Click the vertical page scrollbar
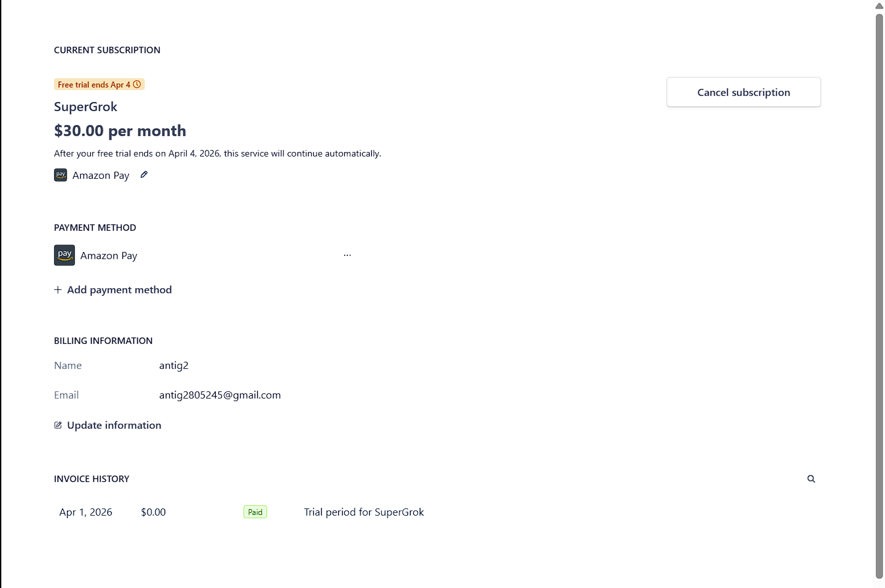The image size is (885, 588). pos(879,296)
